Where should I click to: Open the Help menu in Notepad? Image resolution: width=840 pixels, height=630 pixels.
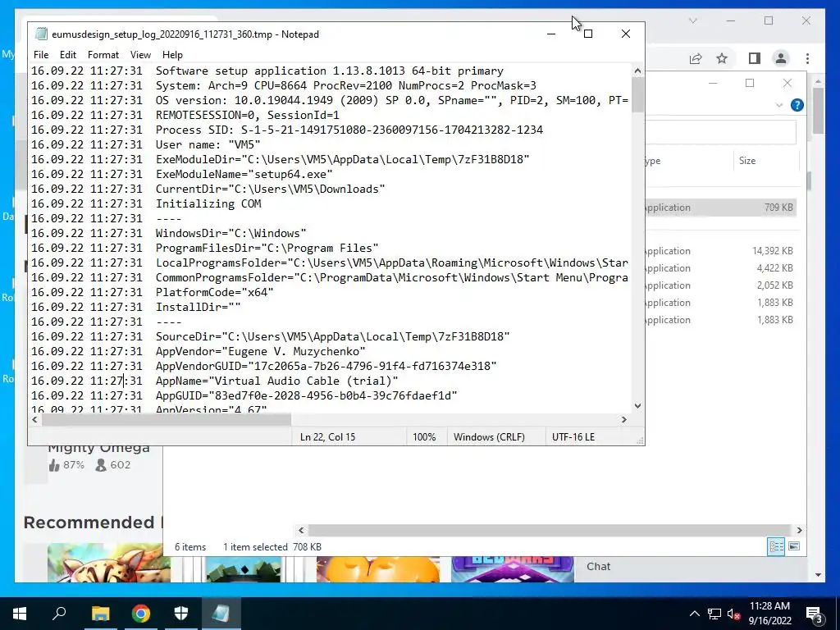(172, 55)
